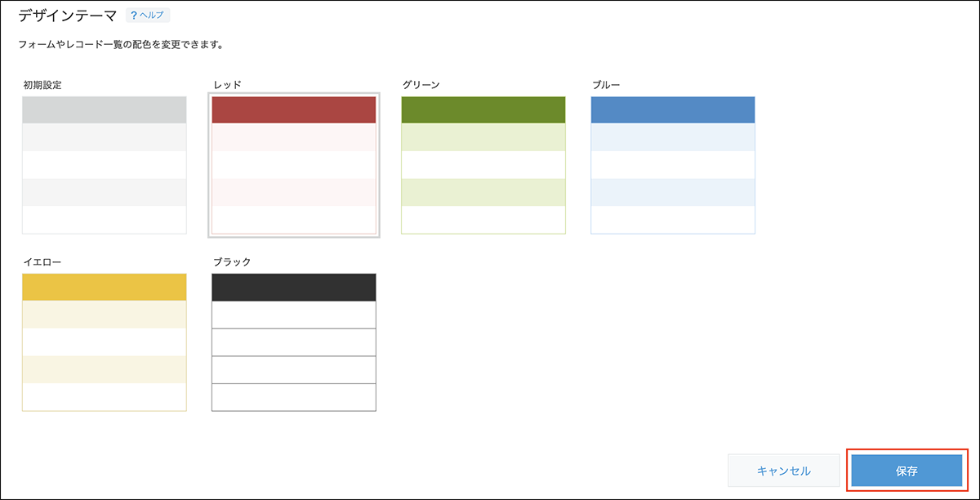The height and width of the screenshot is (500, 980).
Task: Click the 初期設定 label text
Action: 43,85
